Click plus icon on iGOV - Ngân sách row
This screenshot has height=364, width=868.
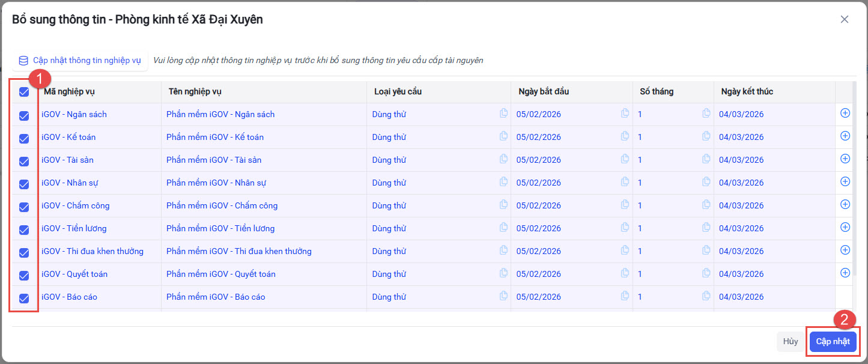[845, 113]
